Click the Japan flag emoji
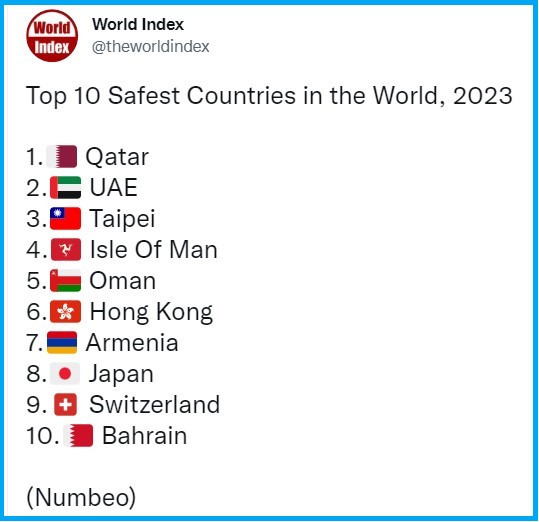539x522 pixels. coord(65,374)
